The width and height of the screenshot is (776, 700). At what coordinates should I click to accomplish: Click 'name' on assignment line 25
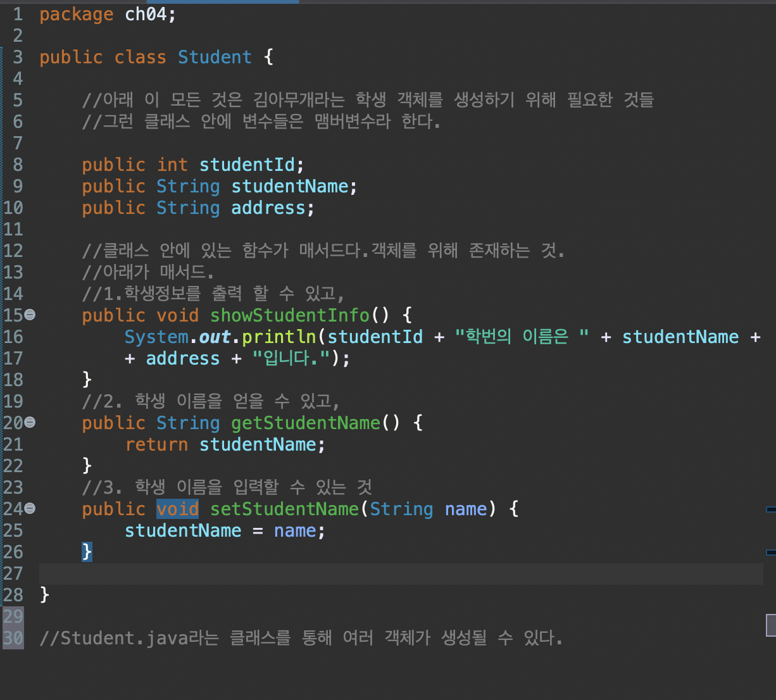pos(295,530)
